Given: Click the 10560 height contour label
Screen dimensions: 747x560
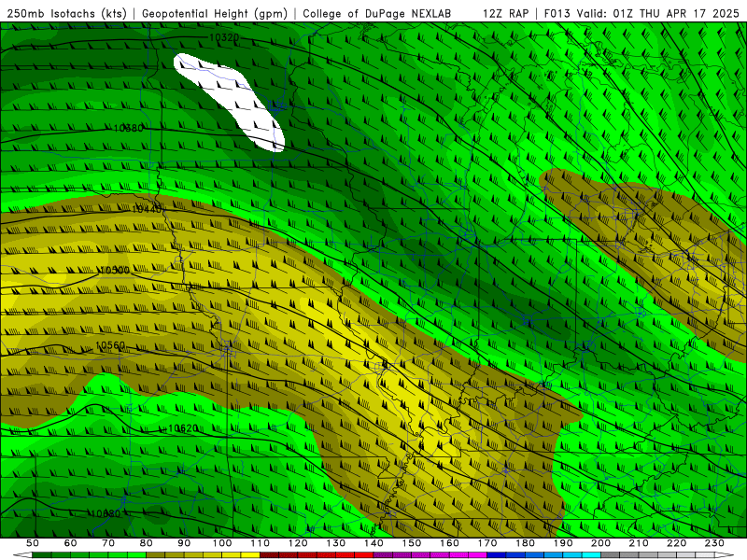Looking at the screenshot, I should tap(110, 345).
